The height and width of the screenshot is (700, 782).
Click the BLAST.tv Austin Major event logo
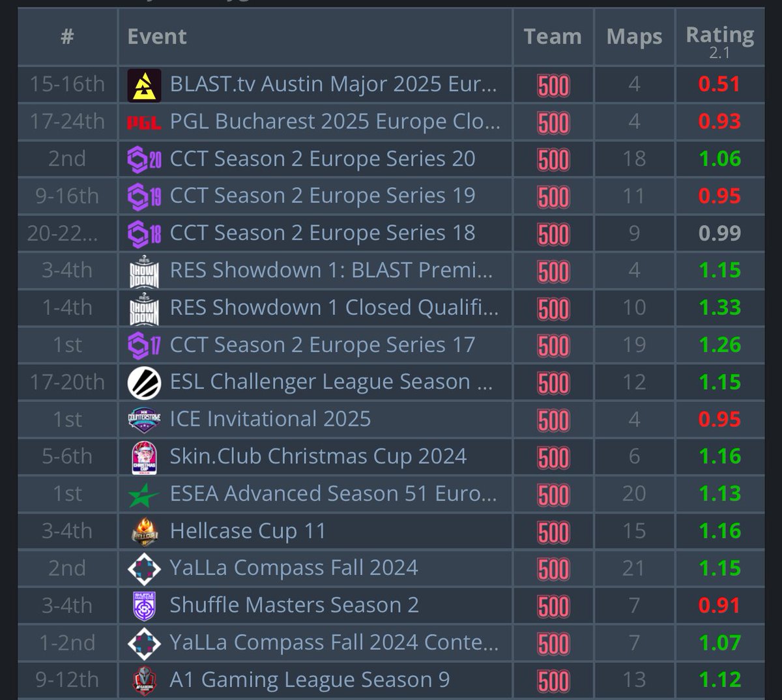point(144,85)
